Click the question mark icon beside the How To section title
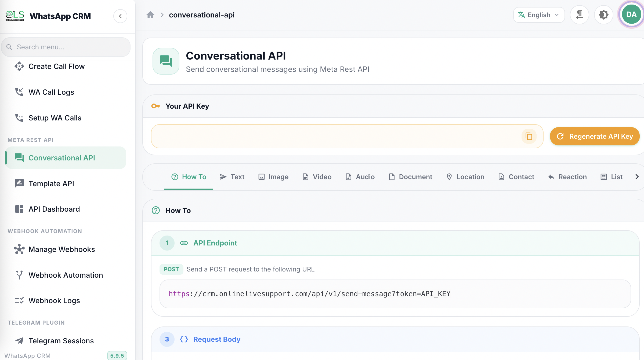 (156, 210)
